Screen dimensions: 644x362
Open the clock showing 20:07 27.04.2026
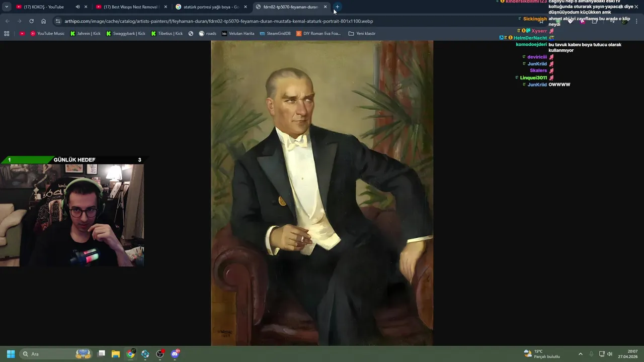click(x=628, y=354)
